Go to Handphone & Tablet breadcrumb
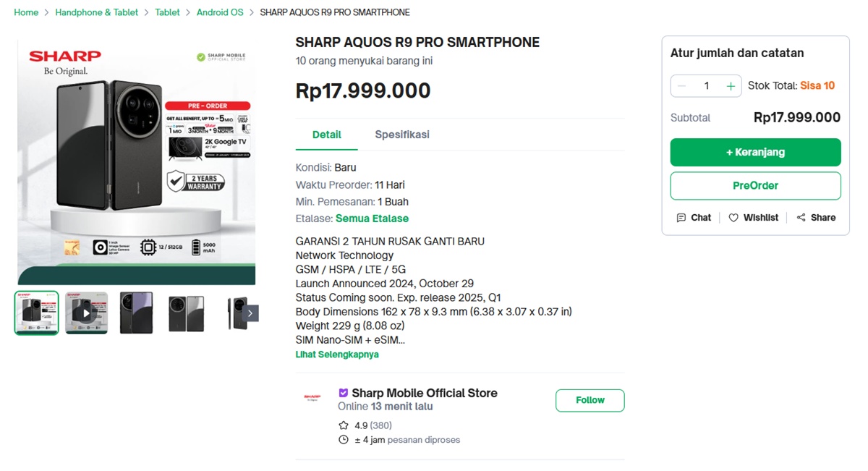This screenshot has height=471, width=868. click(x=96, y=12)
